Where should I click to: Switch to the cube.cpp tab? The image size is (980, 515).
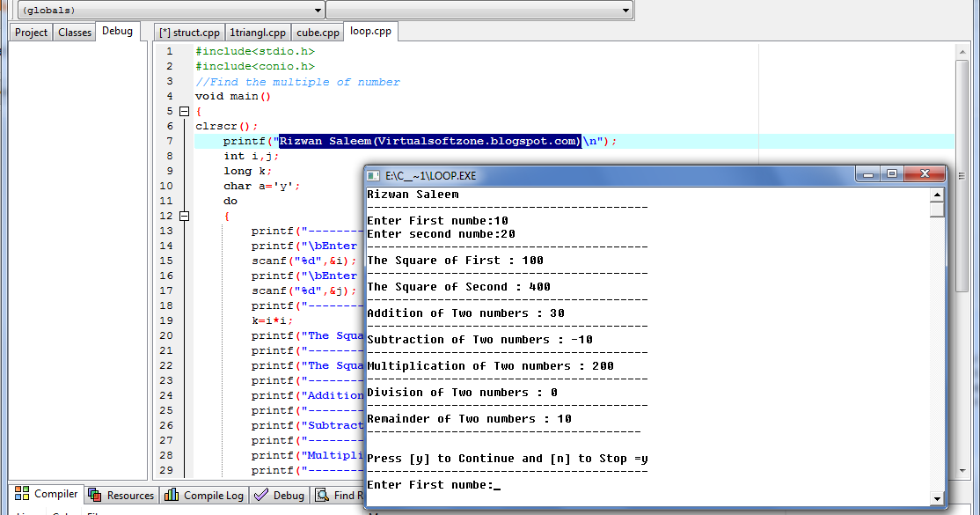click(x=318, y=33)
